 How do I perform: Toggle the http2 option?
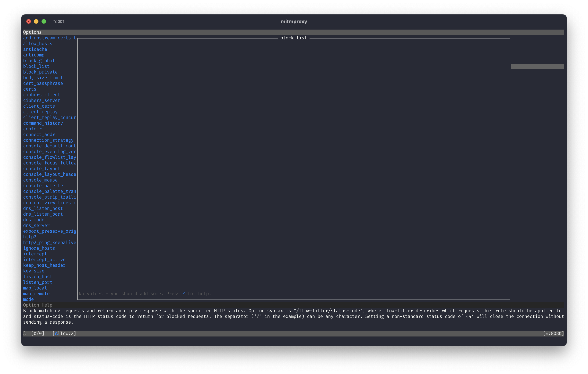[30, 237]
